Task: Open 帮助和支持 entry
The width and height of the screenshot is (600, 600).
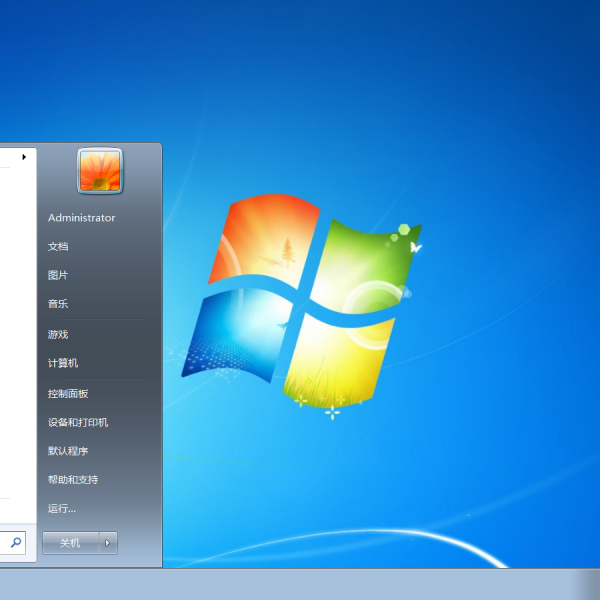Action: (x=73, y=479)
